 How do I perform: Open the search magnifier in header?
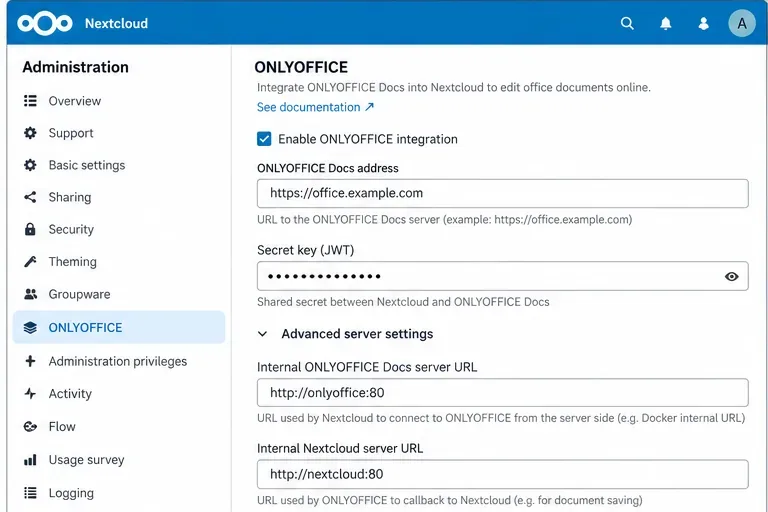pos(627,23)
